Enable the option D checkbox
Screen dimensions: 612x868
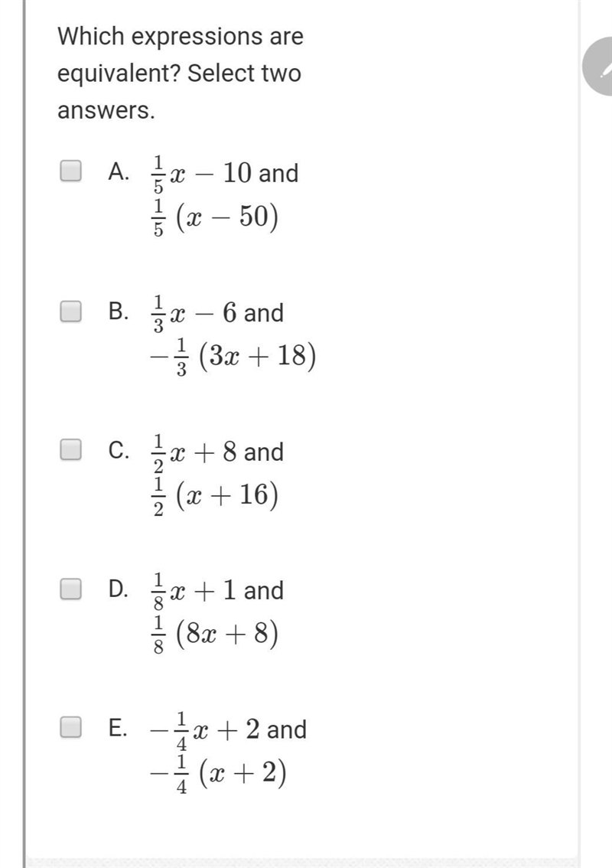71,589
